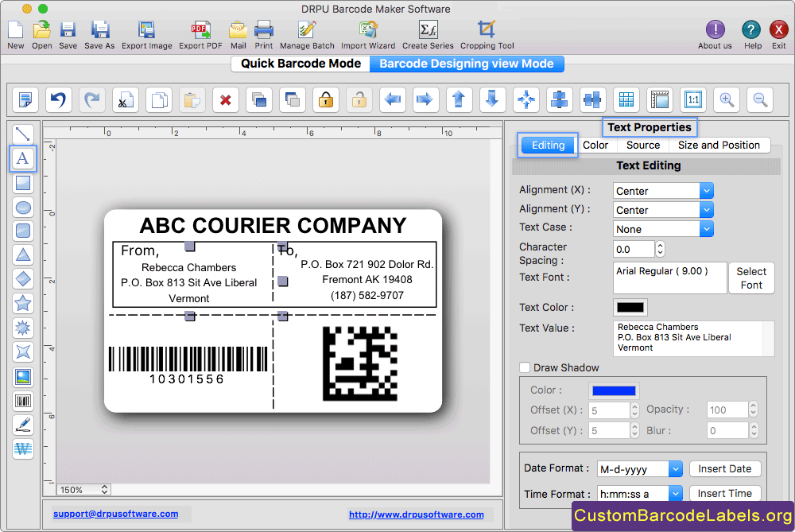Select the Barcode insert tool

23,401
